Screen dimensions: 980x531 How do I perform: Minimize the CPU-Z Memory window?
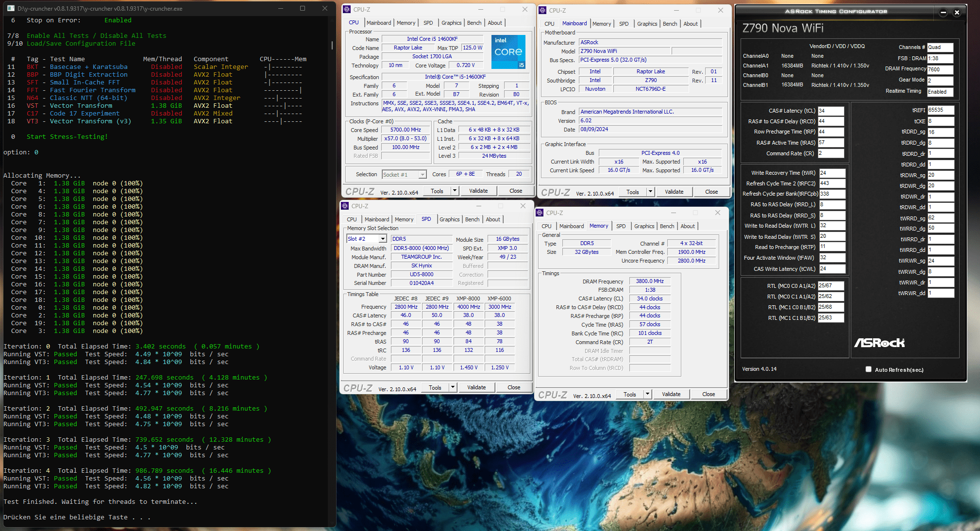(674, 213)
